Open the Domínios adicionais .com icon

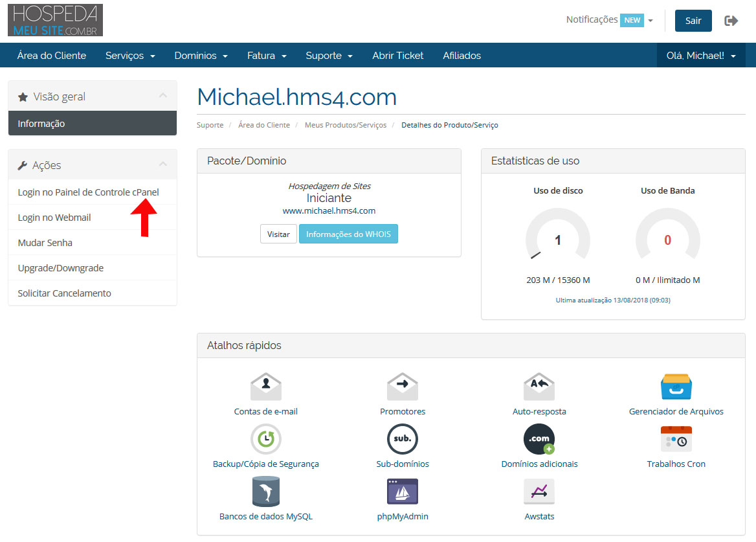(539, 439)
